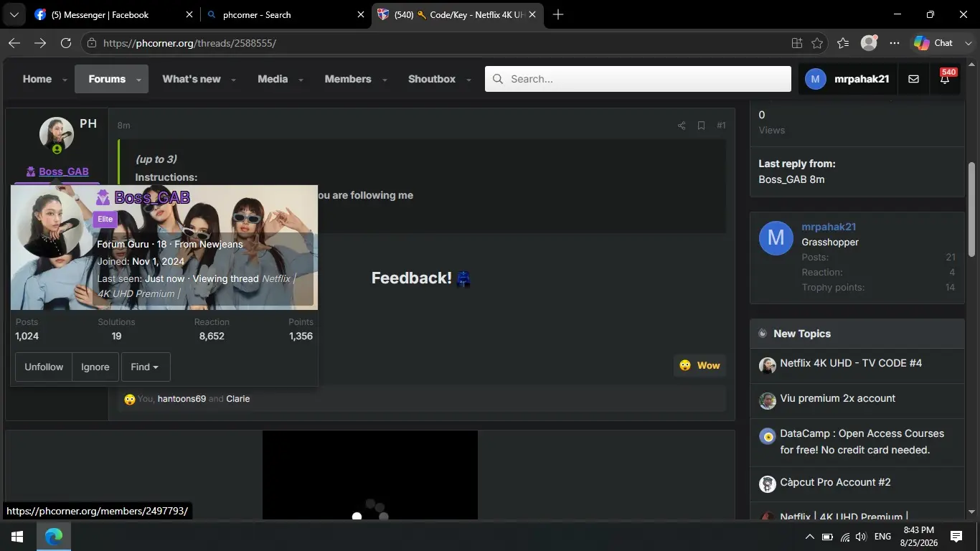Open clock showing 8:43 PM
The height and width of the screenshot is (551, 980).
coord(918,537)
